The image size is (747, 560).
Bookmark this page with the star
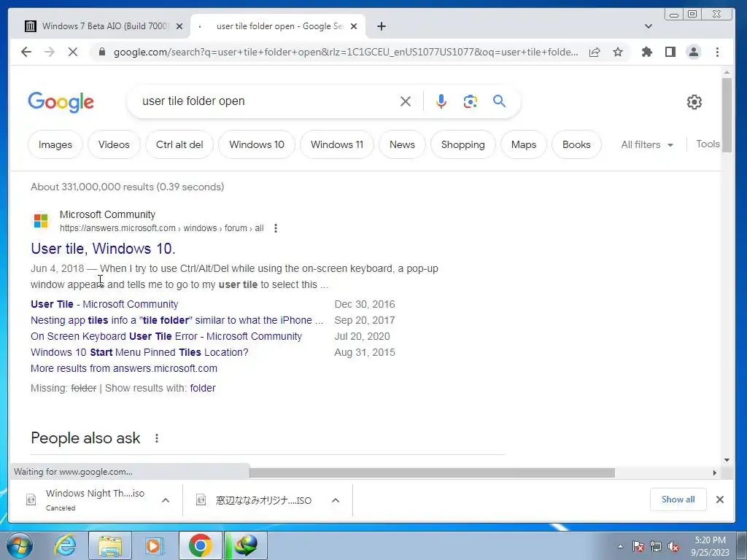tap(618, 52)
